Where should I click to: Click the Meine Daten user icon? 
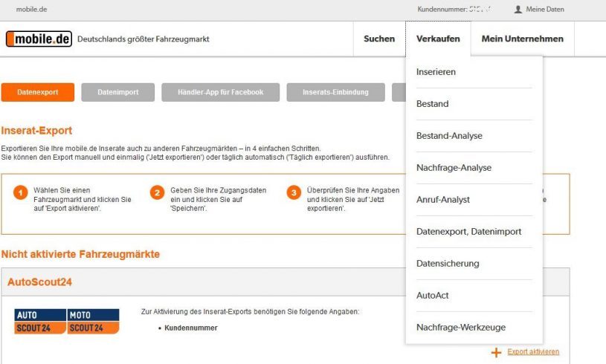click(x=518, y=9)
